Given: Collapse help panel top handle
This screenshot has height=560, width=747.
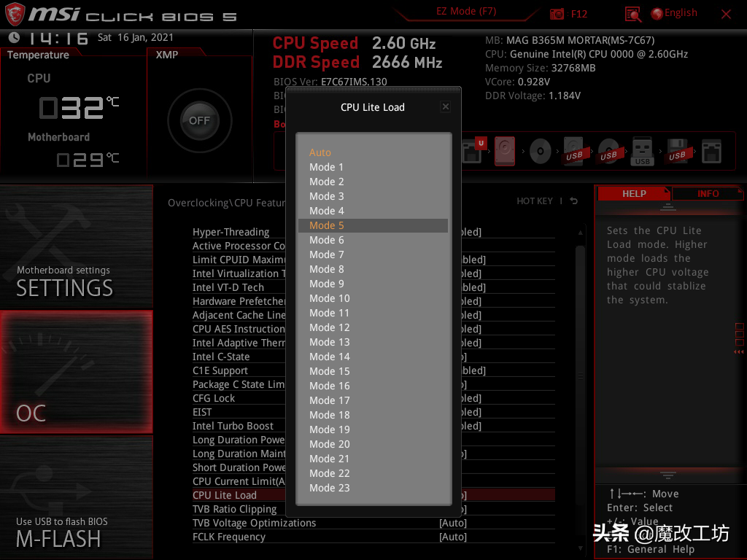Looking at the screenshot, I should coord(668,206).
